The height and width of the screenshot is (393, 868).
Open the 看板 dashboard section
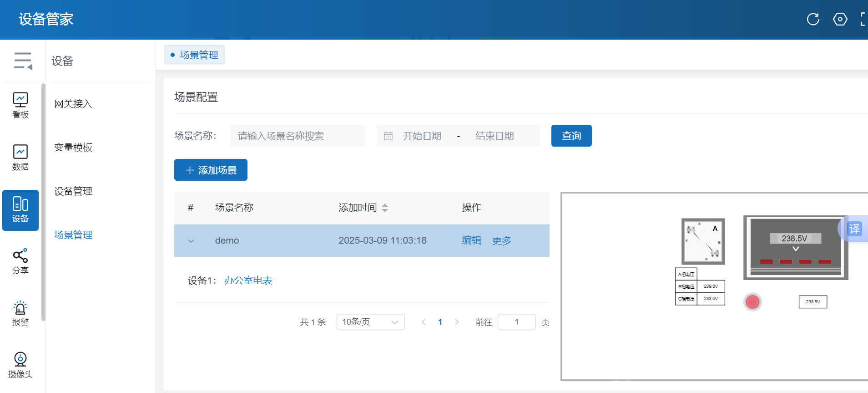tap(20, 105)
